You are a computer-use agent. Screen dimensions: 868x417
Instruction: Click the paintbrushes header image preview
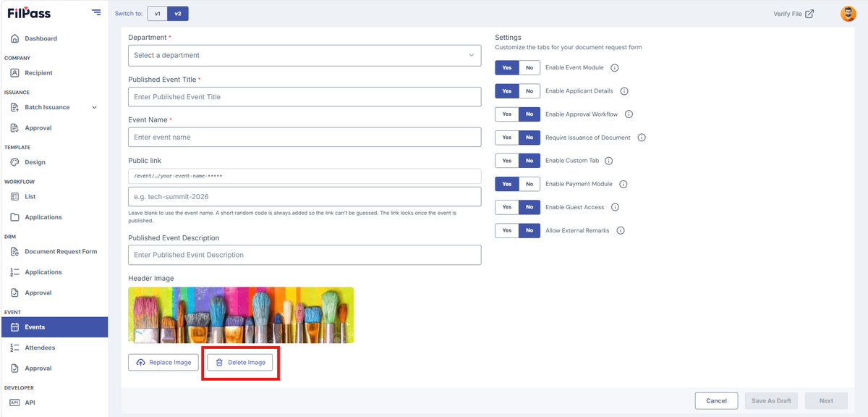click(x=241, y=315)
